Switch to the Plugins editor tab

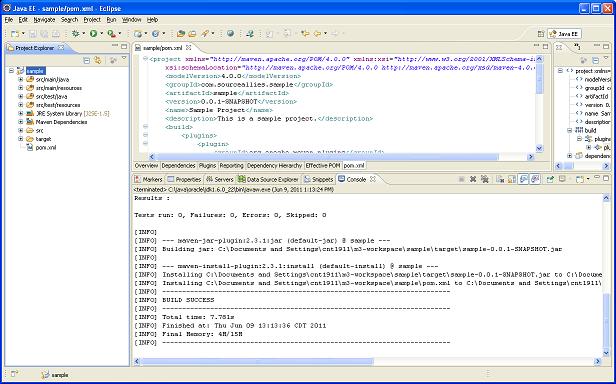(207, 166)
